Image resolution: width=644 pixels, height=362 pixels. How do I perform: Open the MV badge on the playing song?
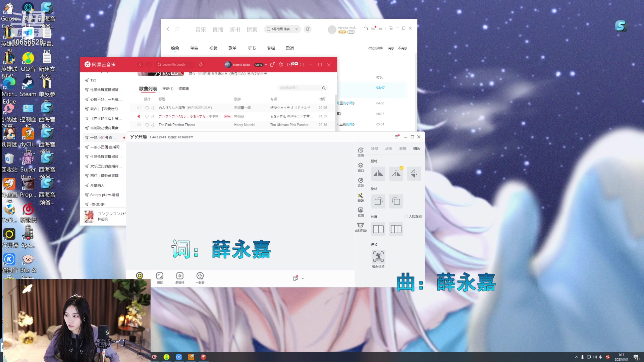pyautogui.click(x=227, y=116)
